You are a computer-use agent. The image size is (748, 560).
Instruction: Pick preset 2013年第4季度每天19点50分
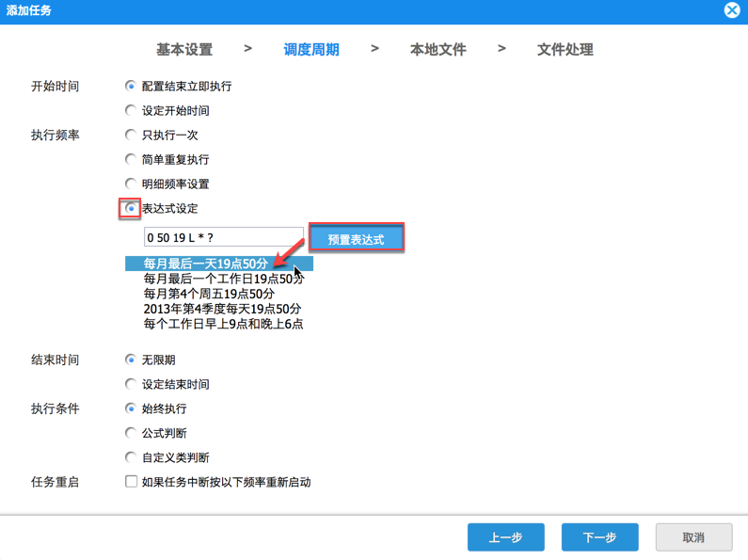point(222,309)
